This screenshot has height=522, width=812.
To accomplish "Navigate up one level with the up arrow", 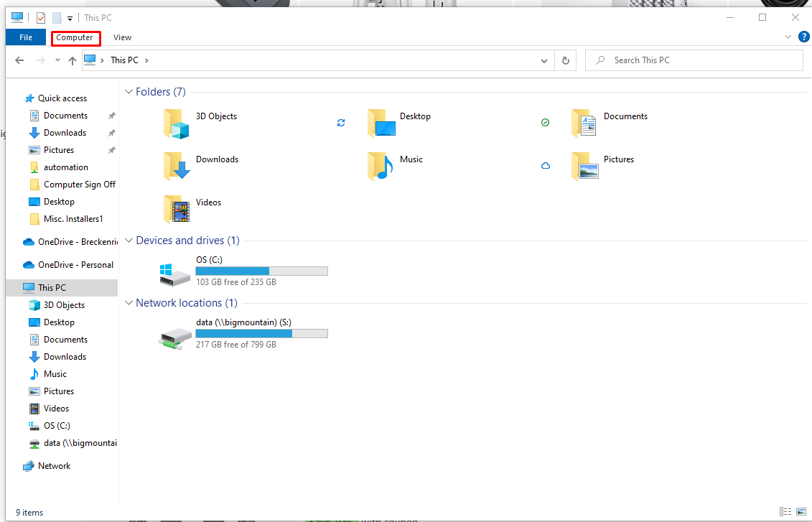I will pos(73,60).
